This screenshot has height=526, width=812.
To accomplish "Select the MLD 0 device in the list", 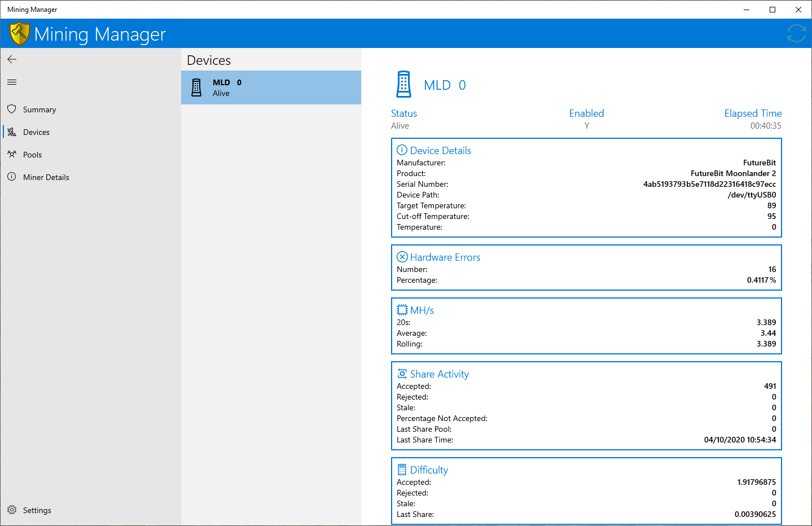I will point(271,87).
